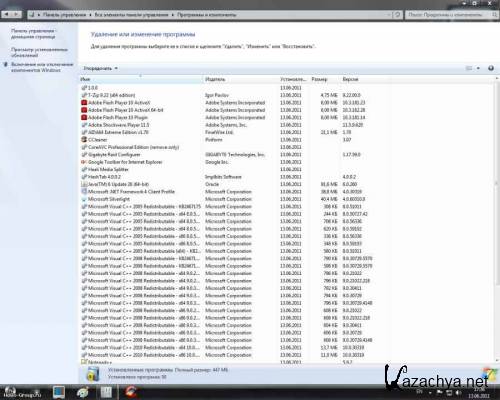Open the Упорядочить dropdown menu

click(x=101, y=68)
